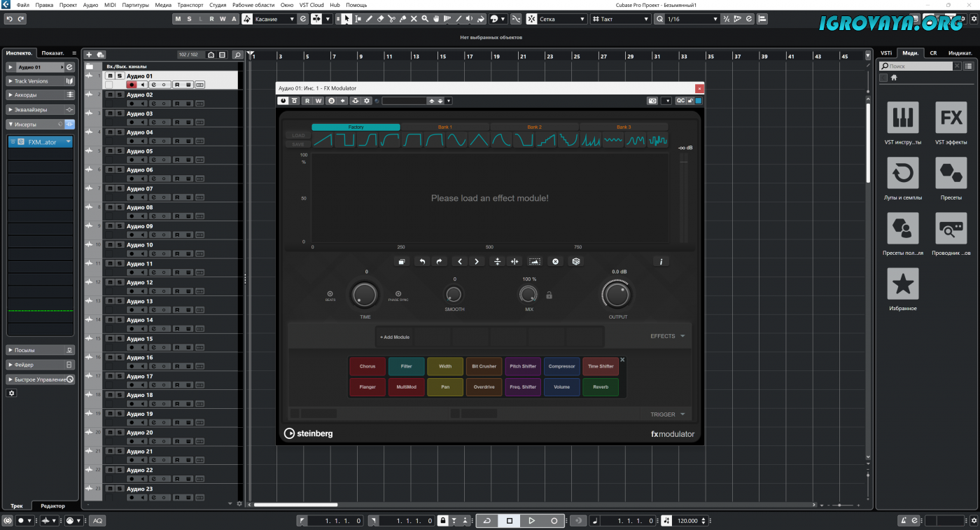Select the Scissors split tool
The image size is (980, 530).
click(391, 19)
